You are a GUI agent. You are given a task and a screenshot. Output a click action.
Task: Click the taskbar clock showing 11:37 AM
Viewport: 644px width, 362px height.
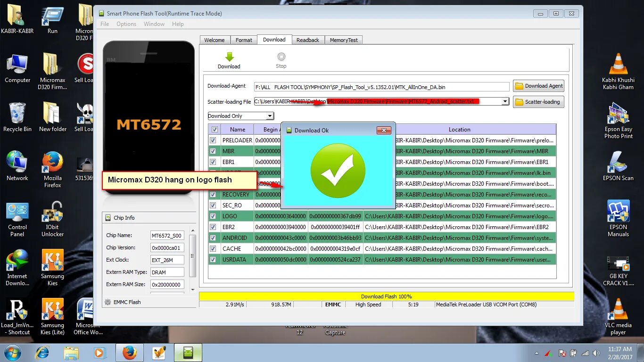[x=620, y=353]
